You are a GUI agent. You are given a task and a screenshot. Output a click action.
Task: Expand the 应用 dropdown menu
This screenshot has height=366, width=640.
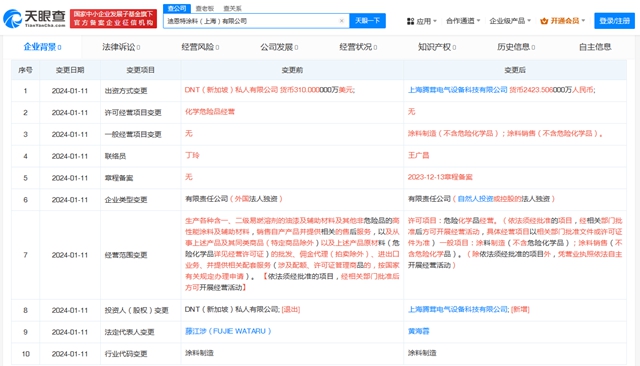click(x=426, y=21)
